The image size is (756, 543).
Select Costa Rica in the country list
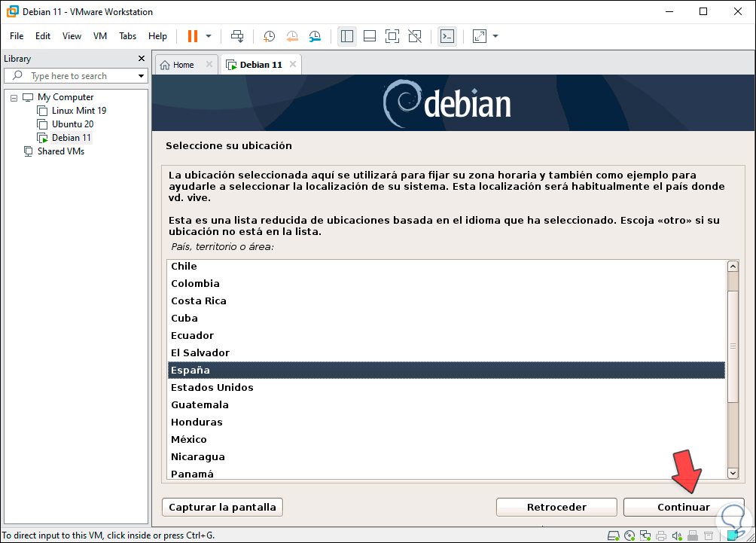(x=447, y=301)
